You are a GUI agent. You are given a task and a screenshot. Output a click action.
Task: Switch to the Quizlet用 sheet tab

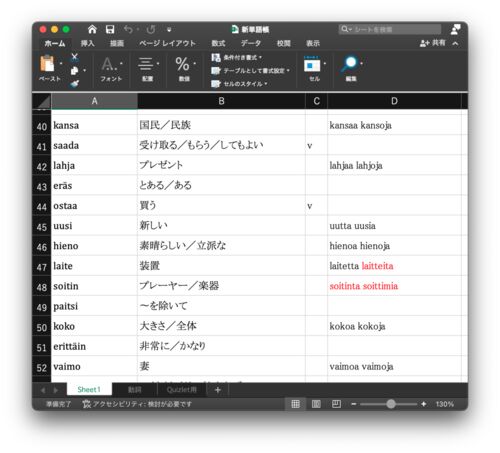coord(182,389)
